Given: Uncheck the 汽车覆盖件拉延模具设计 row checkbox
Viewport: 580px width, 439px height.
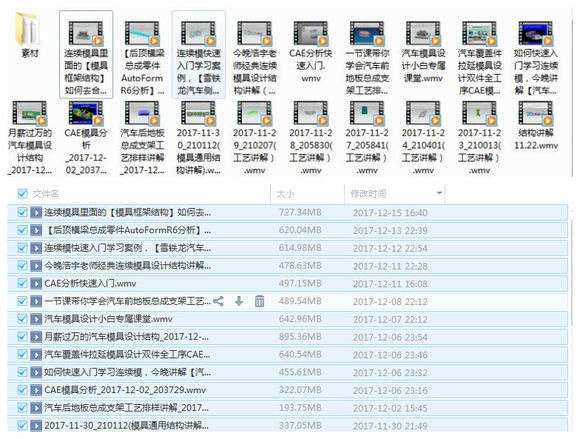Looking at the screenshot, I should (x=22, y=354).
